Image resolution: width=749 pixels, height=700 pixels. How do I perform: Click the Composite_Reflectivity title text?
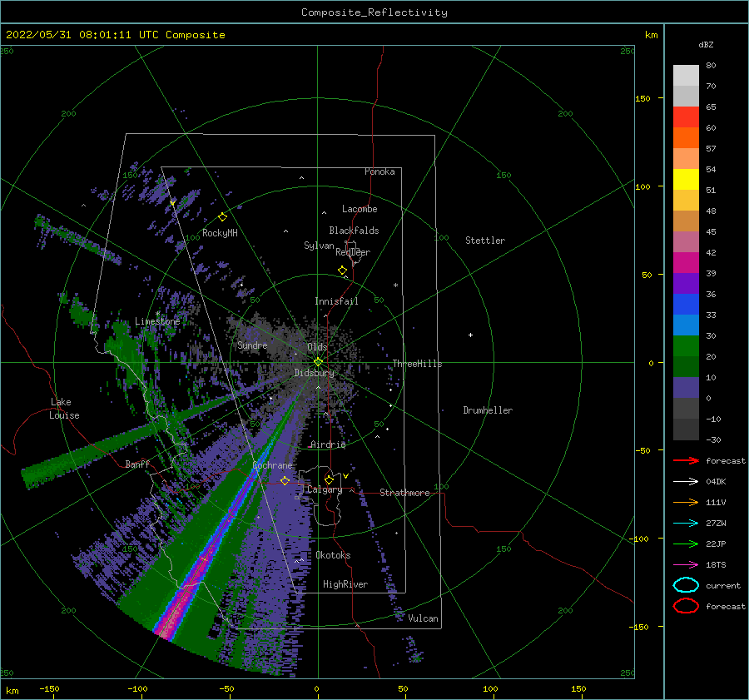pos(374,12)
